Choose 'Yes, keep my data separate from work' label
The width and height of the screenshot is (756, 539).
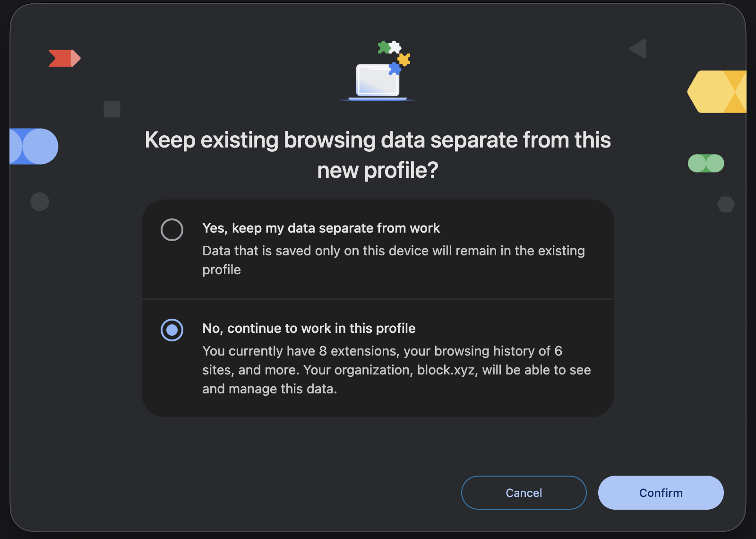[x=321, y=228]
